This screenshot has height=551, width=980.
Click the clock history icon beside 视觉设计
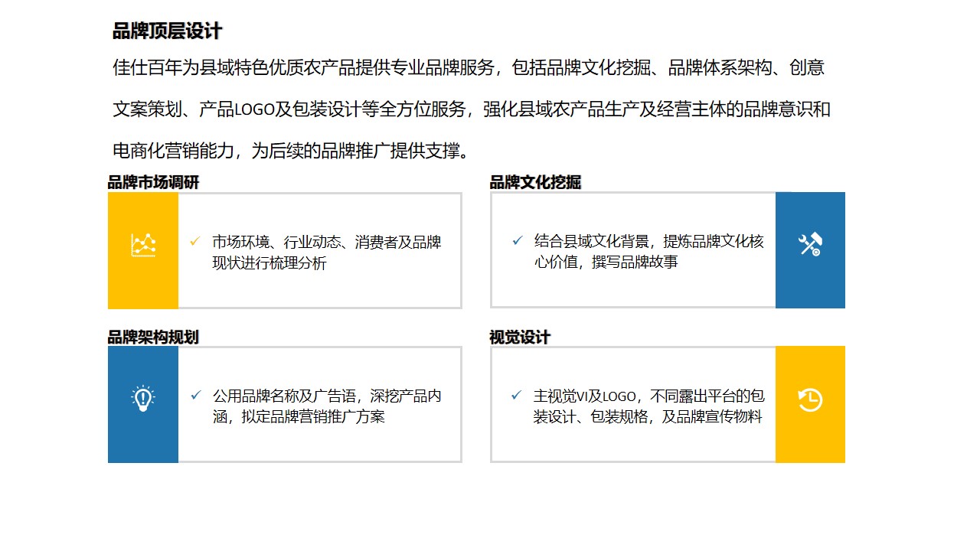click(x=810, y=399)
